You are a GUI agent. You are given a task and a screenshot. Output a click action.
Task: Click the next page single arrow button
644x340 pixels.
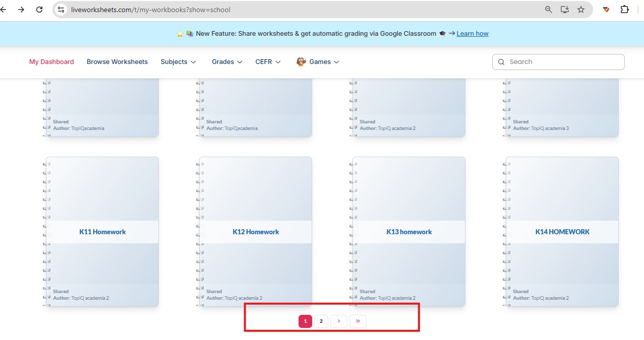point(339,321)
